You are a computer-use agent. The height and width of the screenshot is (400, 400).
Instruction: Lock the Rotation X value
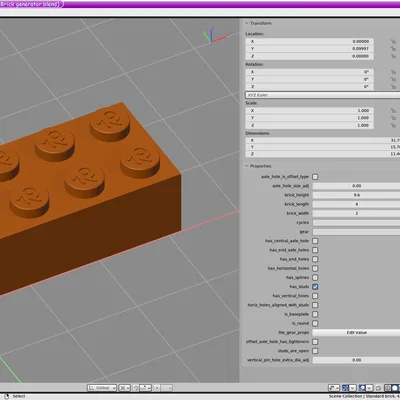[x=393, y=72]
